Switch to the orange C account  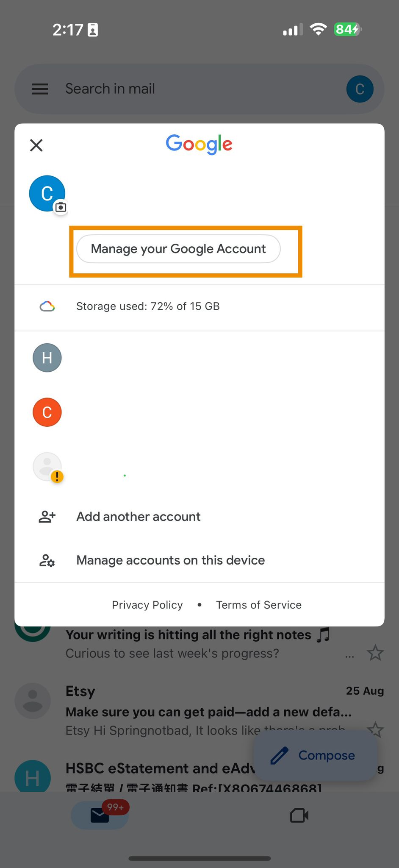(x=47, y=412)
